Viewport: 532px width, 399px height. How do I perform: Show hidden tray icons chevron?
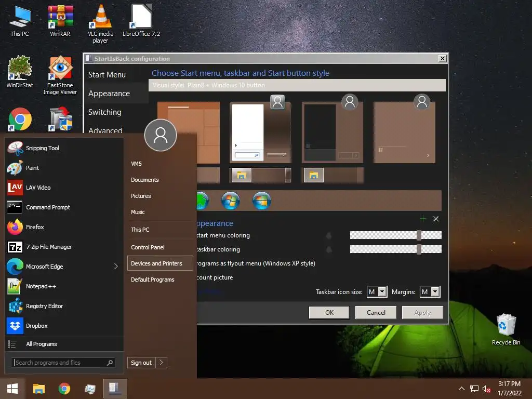[461, 389]
